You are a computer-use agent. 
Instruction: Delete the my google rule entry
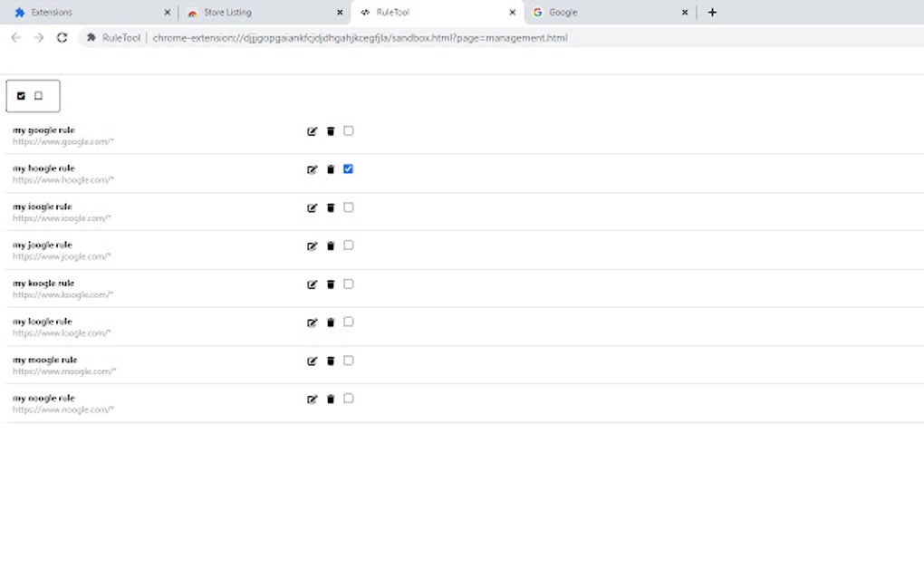tap(331, 131)
